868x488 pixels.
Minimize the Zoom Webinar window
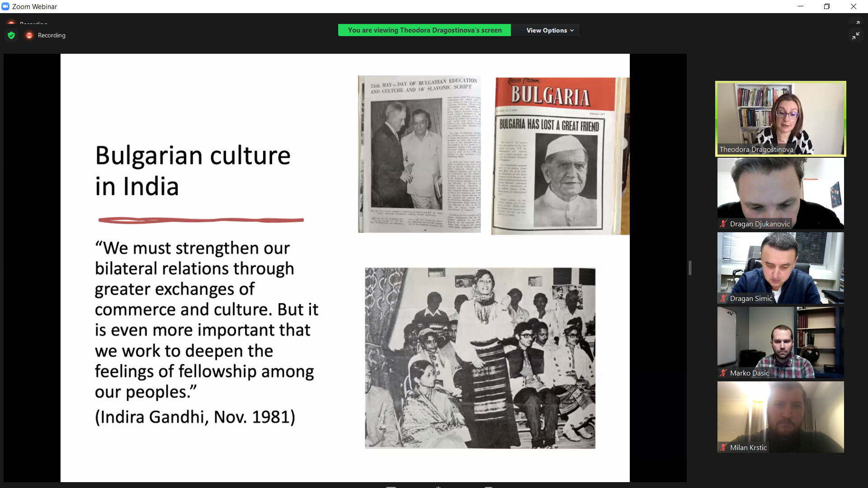[801, 6]
